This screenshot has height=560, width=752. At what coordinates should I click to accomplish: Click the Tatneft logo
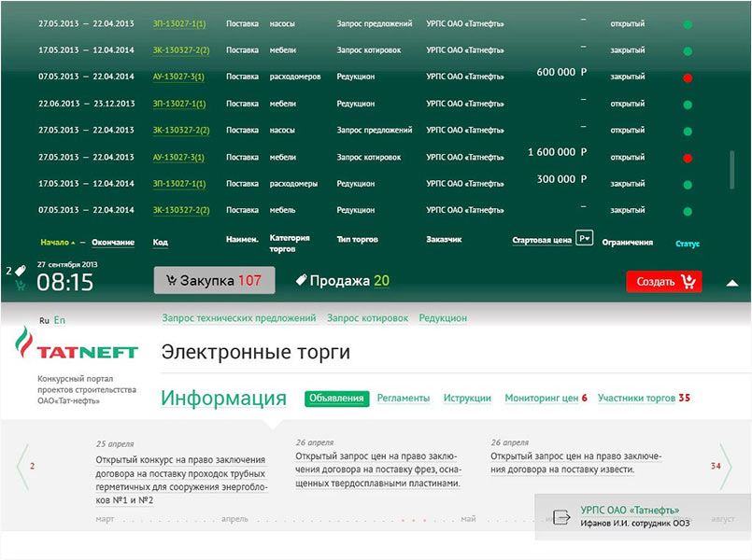tap(76, 346)
